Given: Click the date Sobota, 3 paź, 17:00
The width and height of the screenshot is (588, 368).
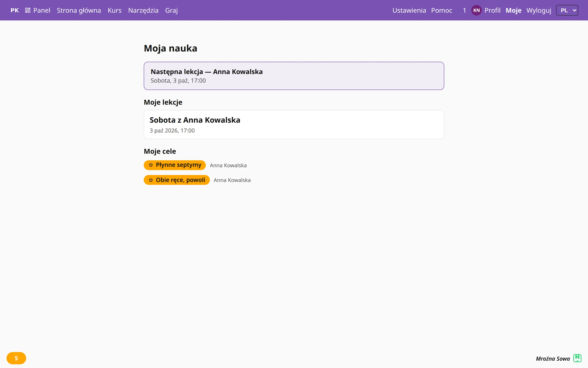Looking at the screenshot, I should (178, 81).
